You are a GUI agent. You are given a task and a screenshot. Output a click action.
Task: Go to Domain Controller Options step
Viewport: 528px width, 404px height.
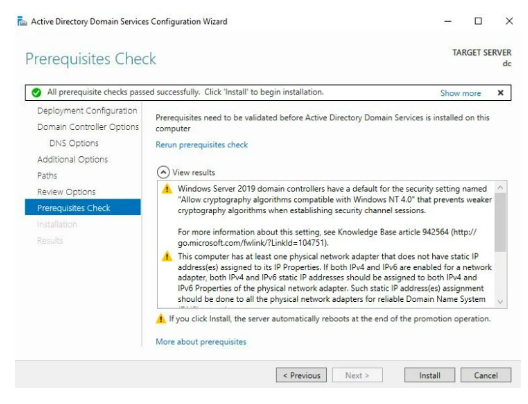[x=88, y=127]
